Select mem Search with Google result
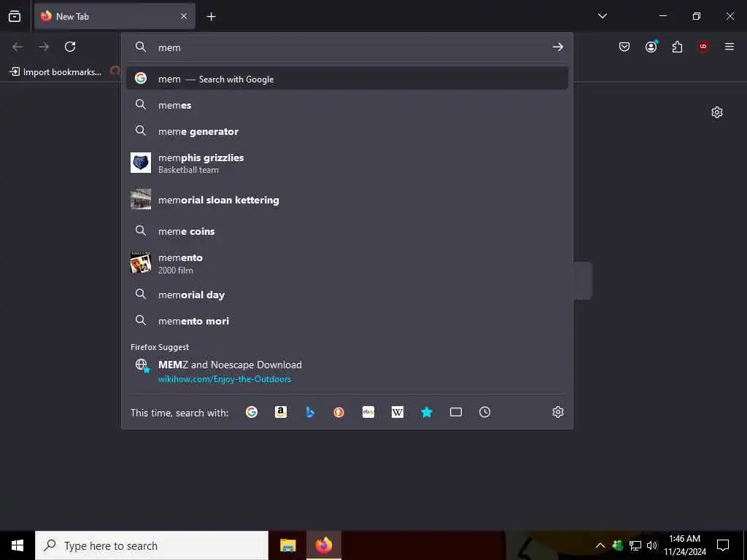This screenshot has width=747, height=560. click(x=347, y=79)
